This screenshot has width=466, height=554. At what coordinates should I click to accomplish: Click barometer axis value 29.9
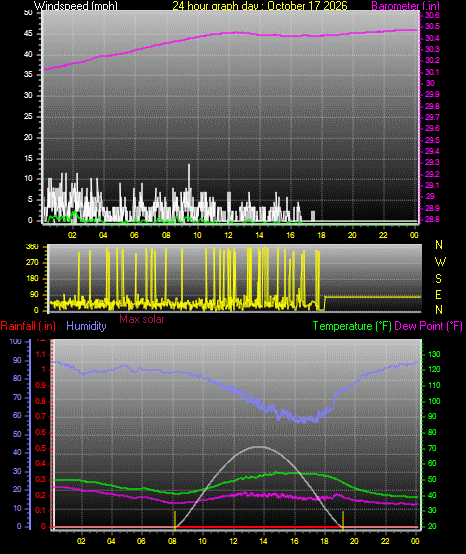point(432,94)
